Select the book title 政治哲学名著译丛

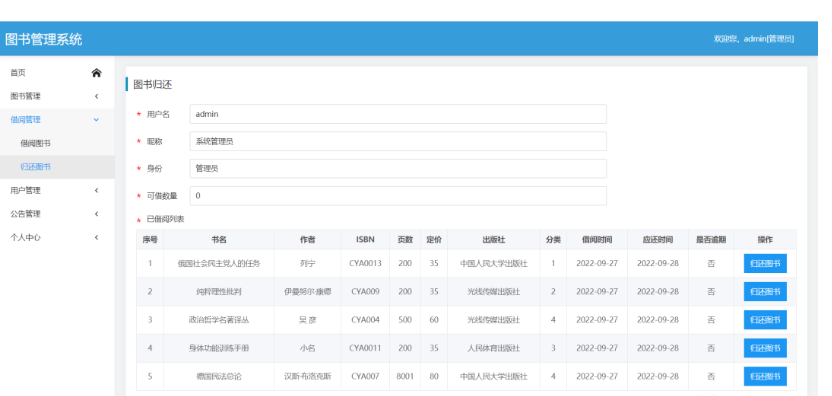tap(219, 320)
